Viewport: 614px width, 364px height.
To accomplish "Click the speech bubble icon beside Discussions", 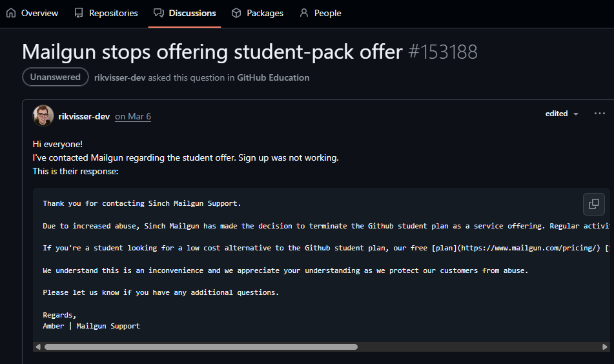I will tap(158, 13).
